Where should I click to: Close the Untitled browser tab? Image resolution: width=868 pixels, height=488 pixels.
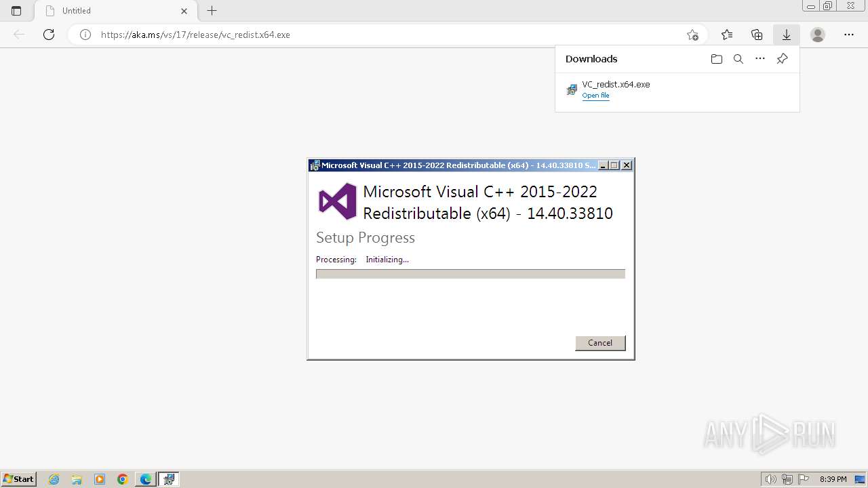(x=184, y=11)
